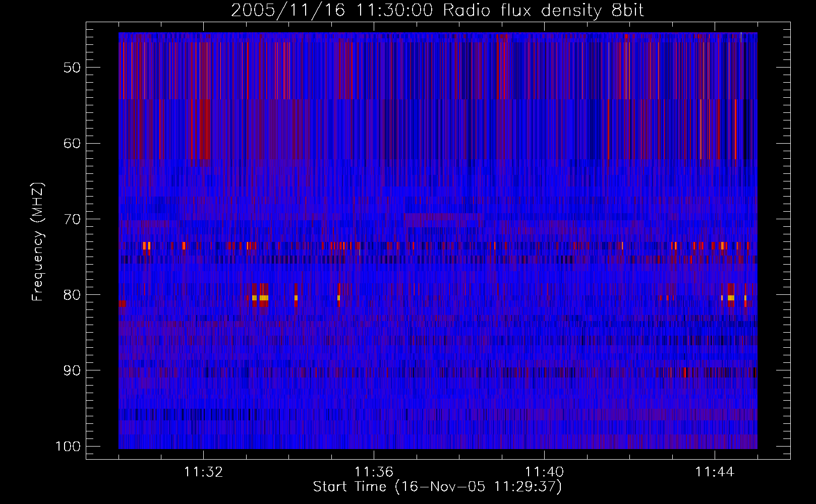This screenshot has height=504, width=816.
Task: Click the 50 frequency tick label
Action: coord(72,68)
